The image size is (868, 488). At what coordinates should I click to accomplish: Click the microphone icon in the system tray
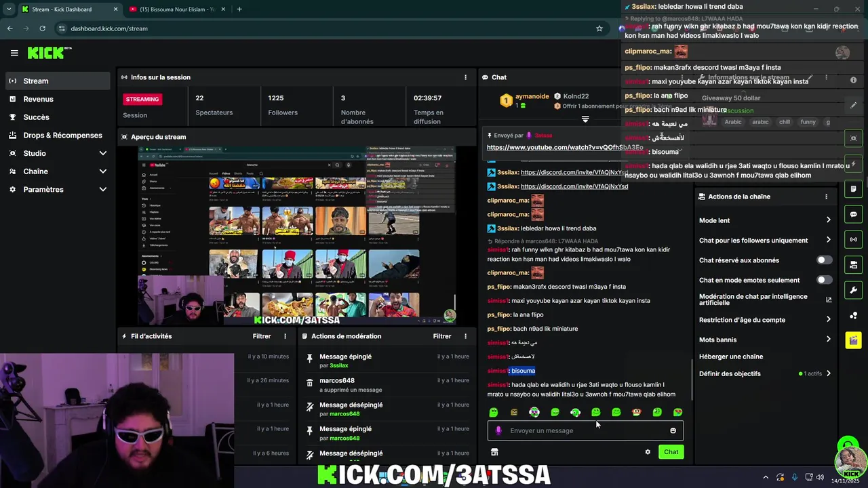tap(795, 477)
